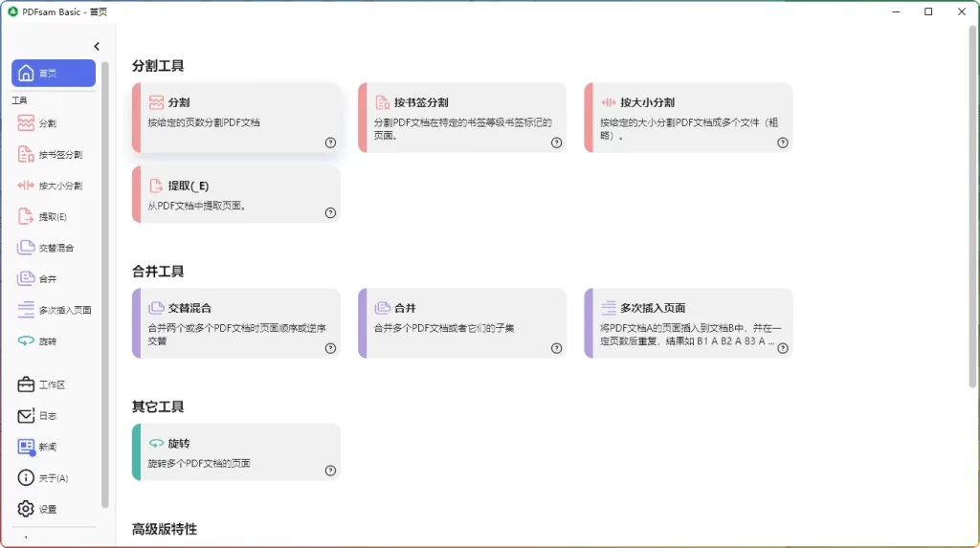Click help icon on 旋转 card
This screenshot has width=980, height=548.
click(330, 471)
